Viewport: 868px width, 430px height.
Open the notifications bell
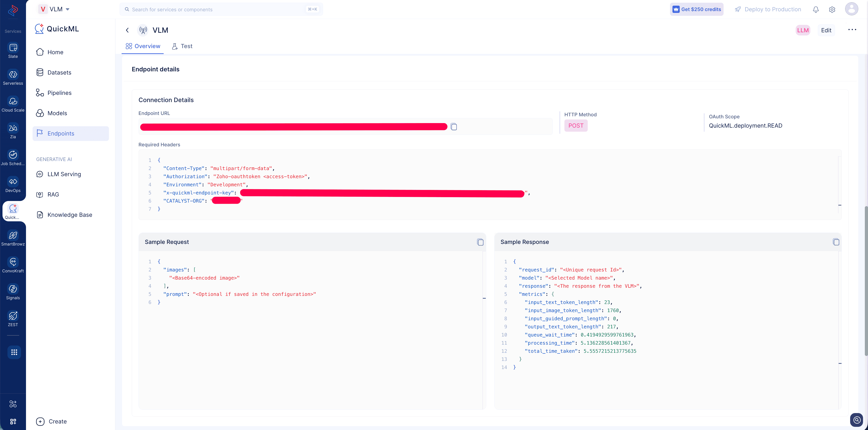[815, 9]
